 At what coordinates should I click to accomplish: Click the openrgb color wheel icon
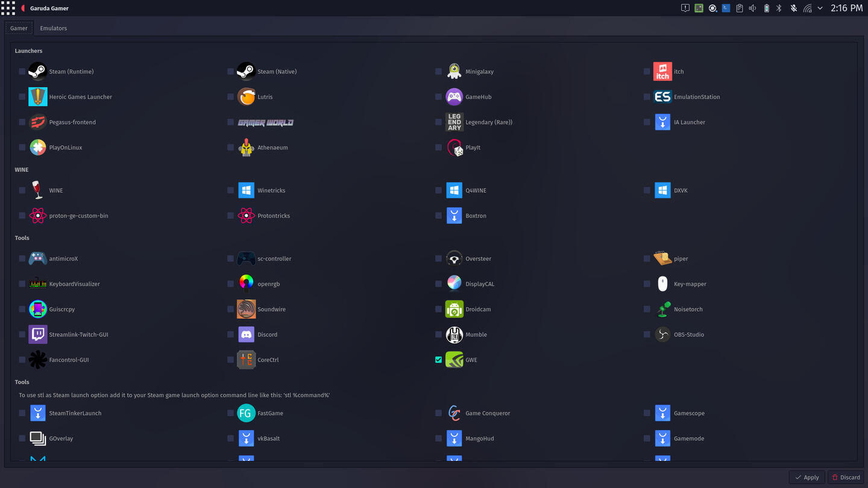coord(246,284)
